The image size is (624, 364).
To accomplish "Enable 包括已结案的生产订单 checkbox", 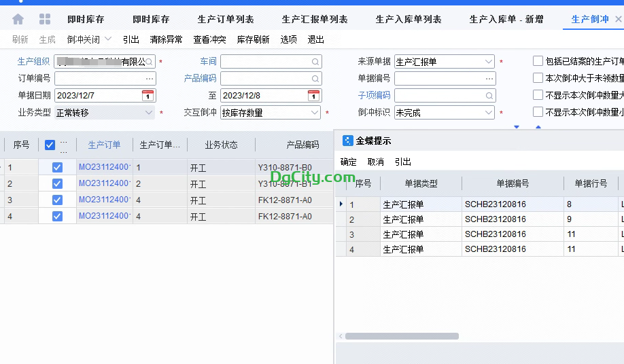I will [538, 61].
